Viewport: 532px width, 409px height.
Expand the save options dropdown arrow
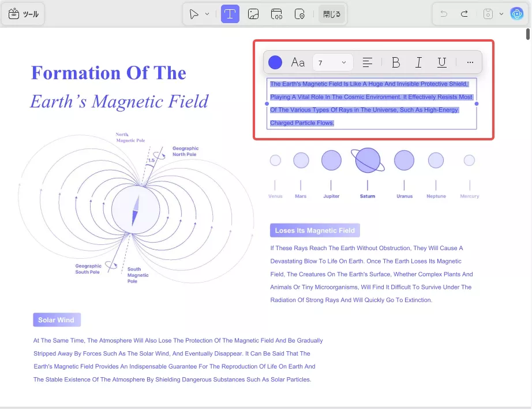(x=501, y=14)
